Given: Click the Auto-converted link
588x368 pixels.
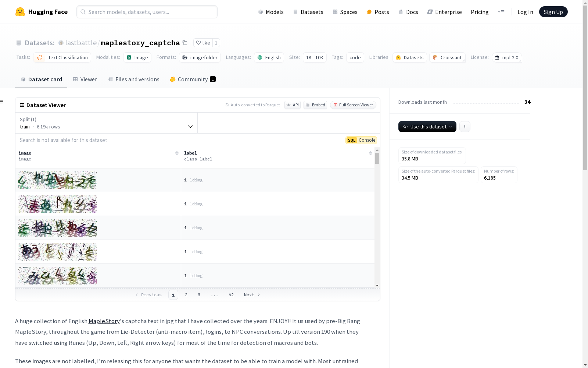Looking at the screenshot, I should [x=245, y=105].
